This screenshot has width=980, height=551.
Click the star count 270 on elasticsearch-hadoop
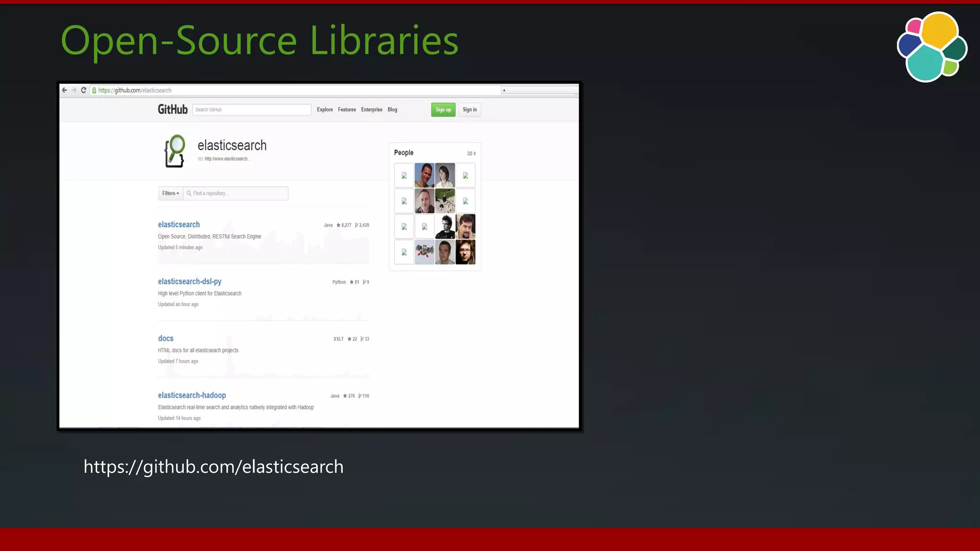click(349, 396)
